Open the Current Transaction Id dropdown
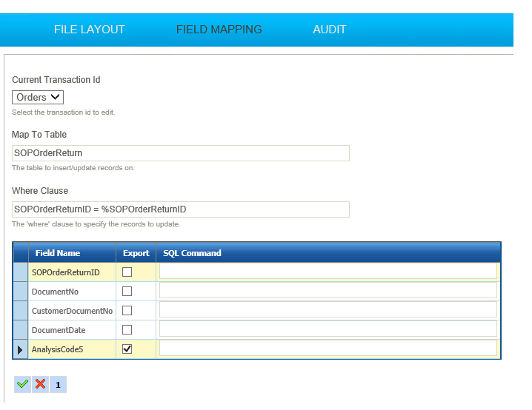Image resolution: width=532 pixels, height=410 pixels. point(38,97)
